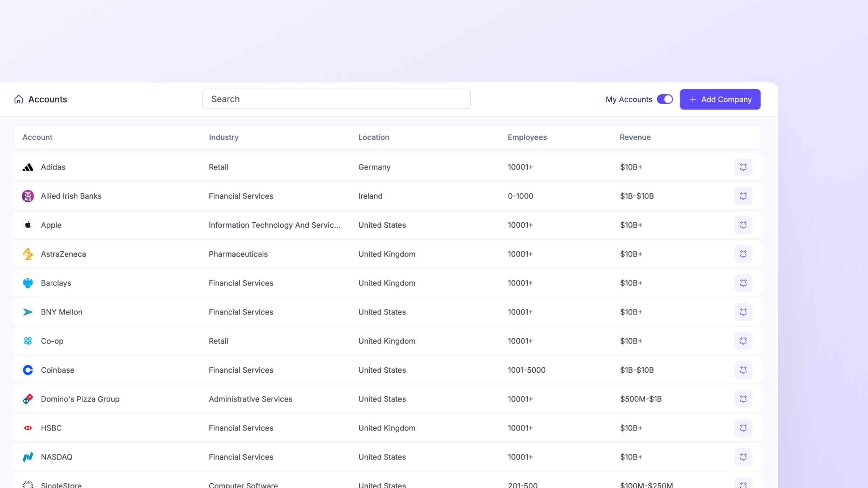Toggle the My Accounts switch off
Viewport: 868px width, 488px height.
[665, 99]
